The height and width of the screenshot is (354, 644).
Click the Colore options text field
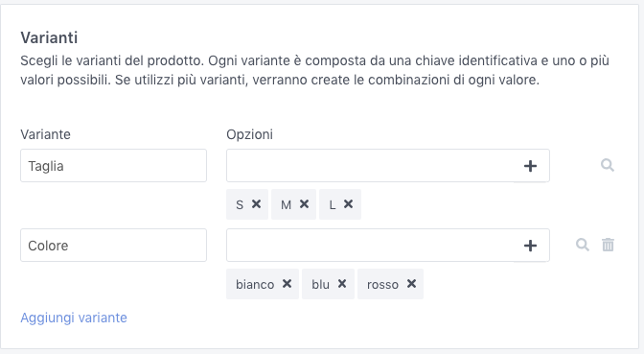click(x=370, y=246)
